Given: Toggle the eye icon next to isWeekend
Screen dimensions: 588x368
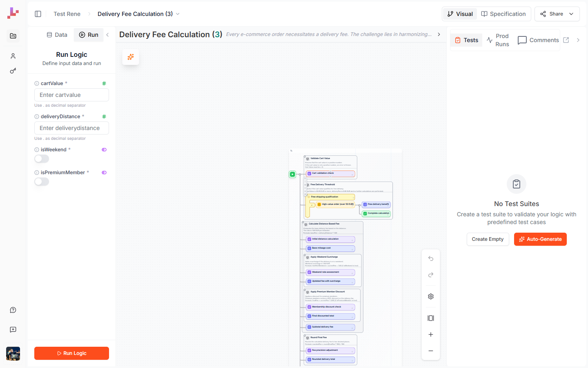Looking at the screenshot, I should [104, 149].
